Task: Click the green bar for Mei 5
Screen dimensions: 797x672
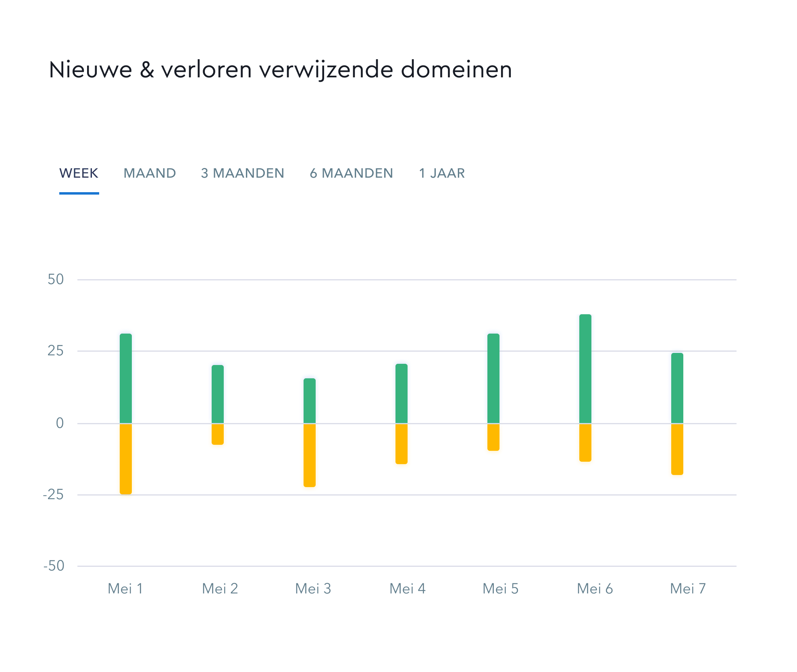Action: (x=493, y=378)
